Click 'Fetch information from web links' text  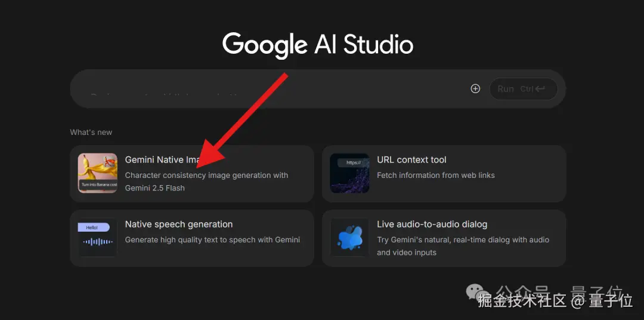[436, 175]
